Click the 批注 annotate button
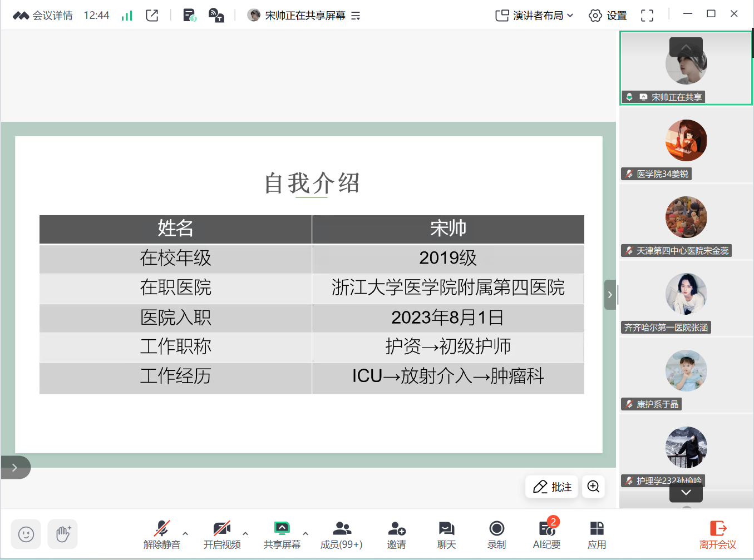This screenshot has height=560, width=754. pos(552,487)
